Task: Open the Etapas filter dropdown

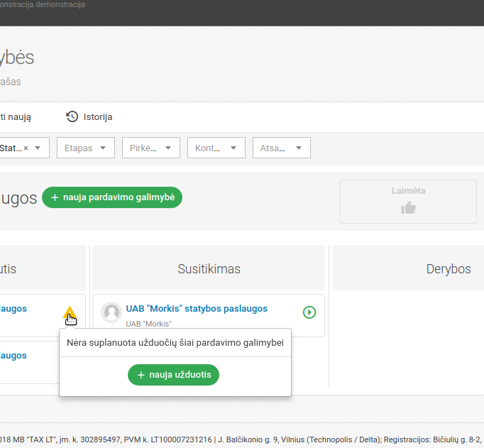Action: coord(85,148)
